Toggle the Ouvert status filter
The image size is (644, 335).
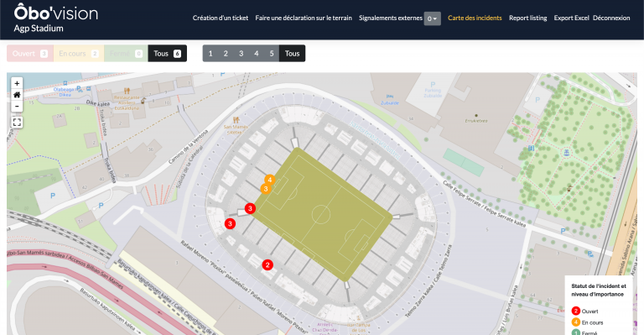[x=30, y=54]
